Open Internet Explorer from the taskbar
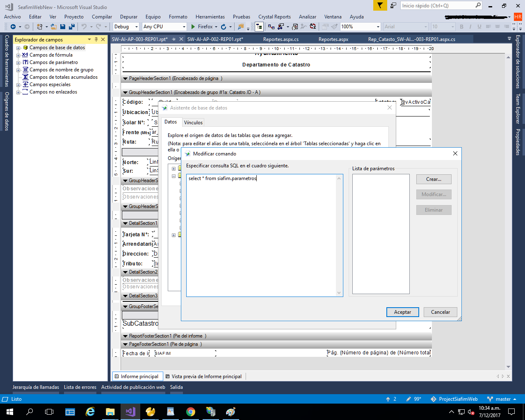Viewport: 525px width, 420px height. (x=90, y=412)
